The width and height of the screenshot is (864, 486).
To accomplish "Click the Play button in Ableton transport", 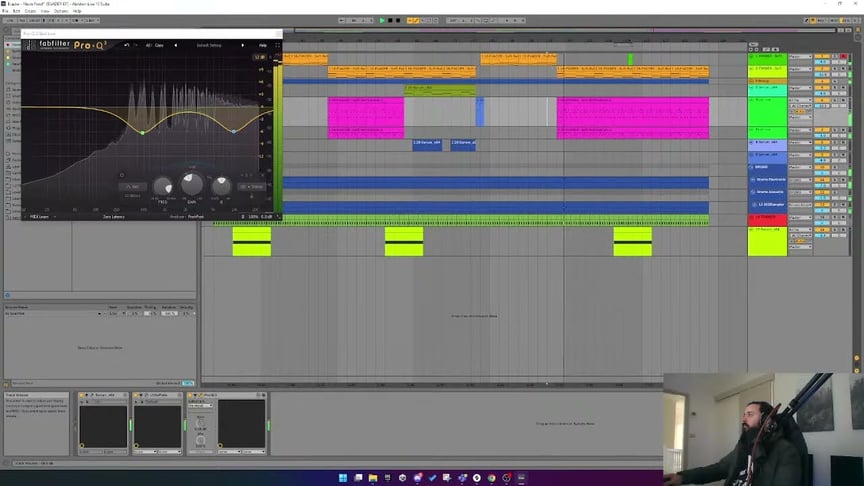I will click(382, 20).
